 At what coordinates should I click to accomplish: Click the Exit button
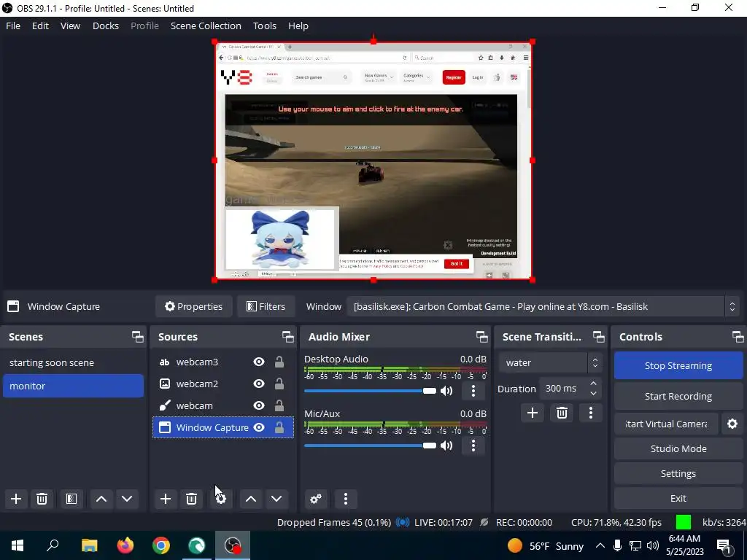pyautogui.click(x=678, y=498)
